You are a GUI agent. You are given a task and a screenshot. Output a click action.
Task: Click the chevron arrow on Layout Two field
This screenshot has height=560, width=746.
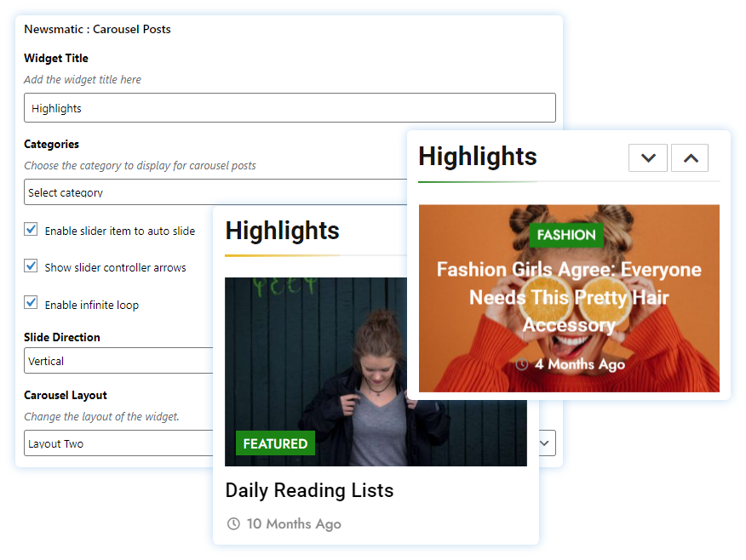point(546,443)
